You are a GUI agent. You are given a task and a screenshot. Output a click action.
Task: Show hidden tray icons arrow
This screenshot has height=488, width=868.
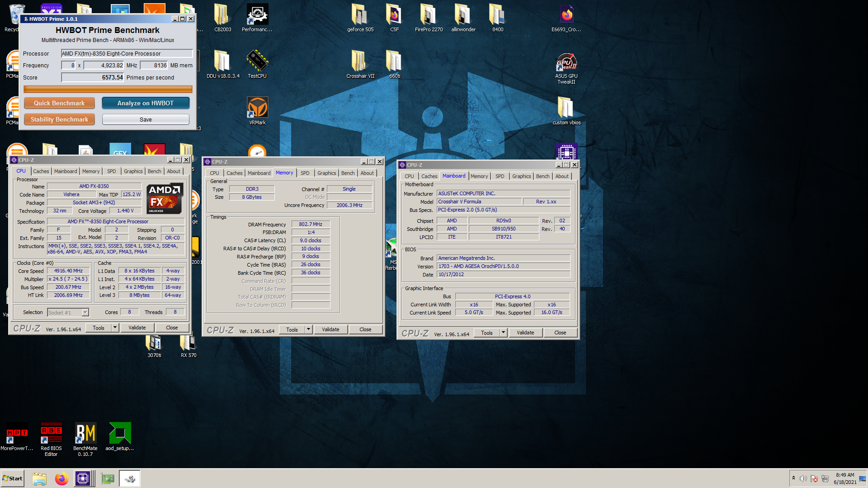[793, 478]
